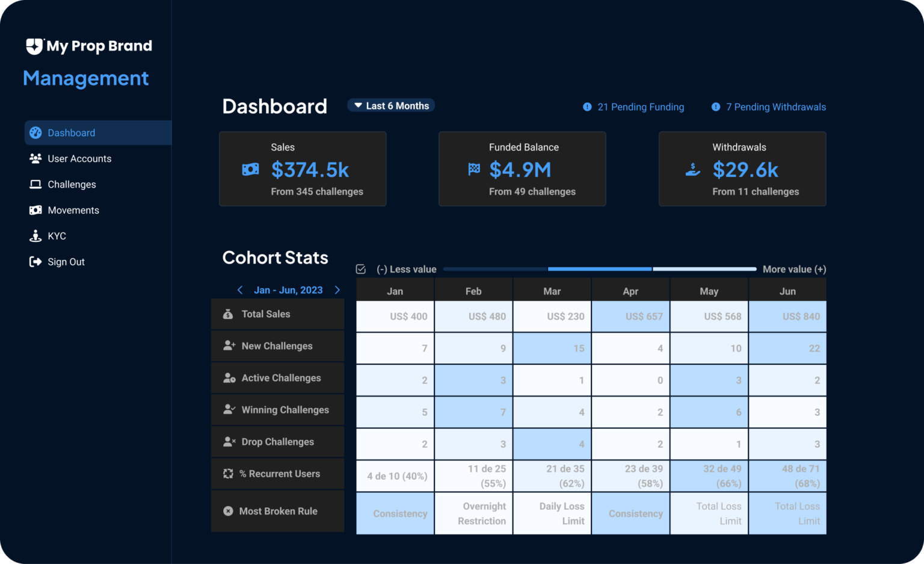The image size is (924, 564).
Task: Open the 21 Pending Funding link
Action: click(641, 107)
